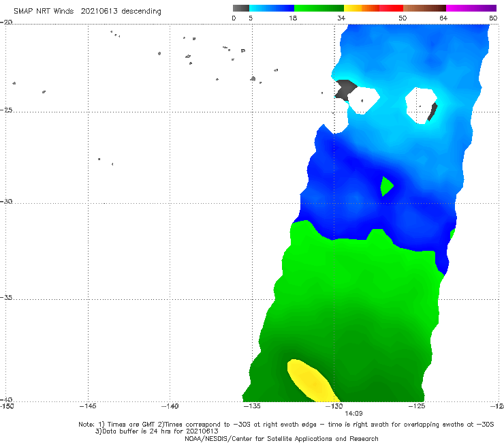Click the color bar label '64'

[443, 18]
